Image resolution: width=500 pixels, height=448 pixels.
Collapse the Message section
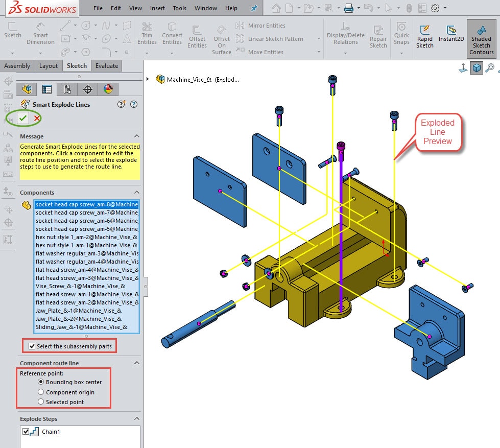136,136
